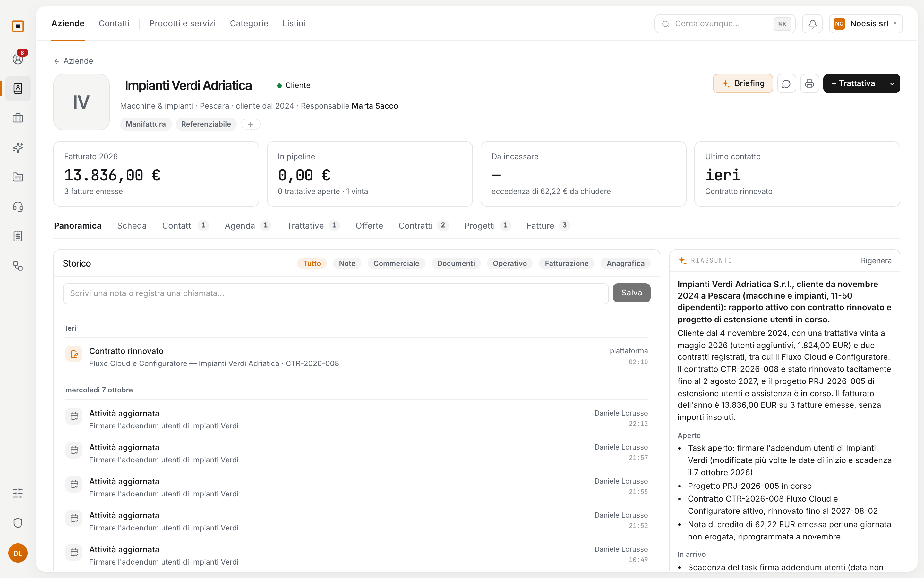Click the orange app logo
The width and height of the screenshot is (924, 578).
pos(18,26)
